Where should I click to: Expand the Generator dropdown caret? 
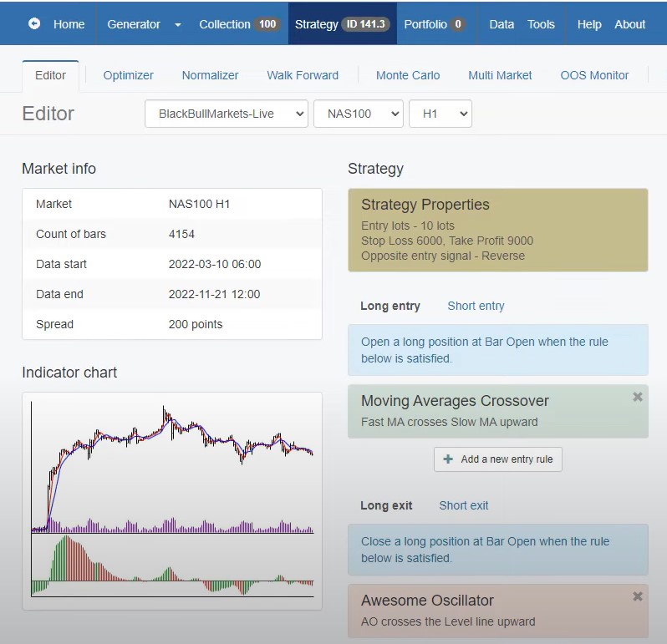click(177, 25)
